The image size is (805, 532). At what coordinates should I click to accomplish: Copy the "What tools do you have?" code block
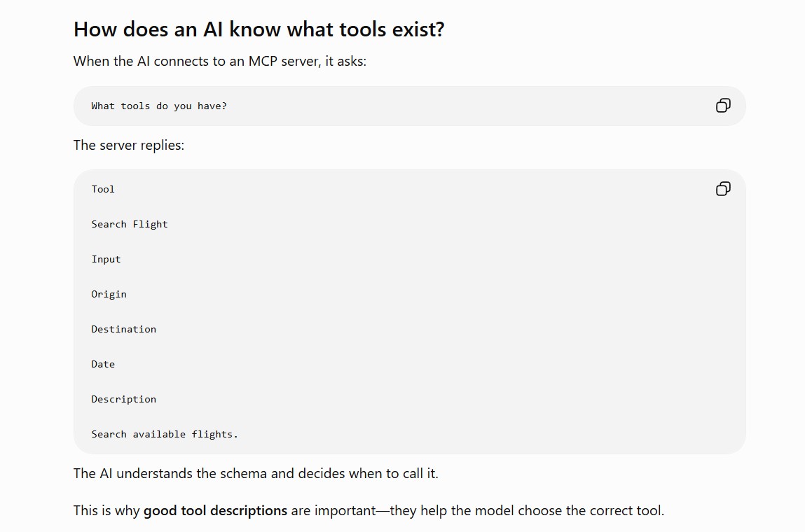pyautogui.click(x=723, y=106)
